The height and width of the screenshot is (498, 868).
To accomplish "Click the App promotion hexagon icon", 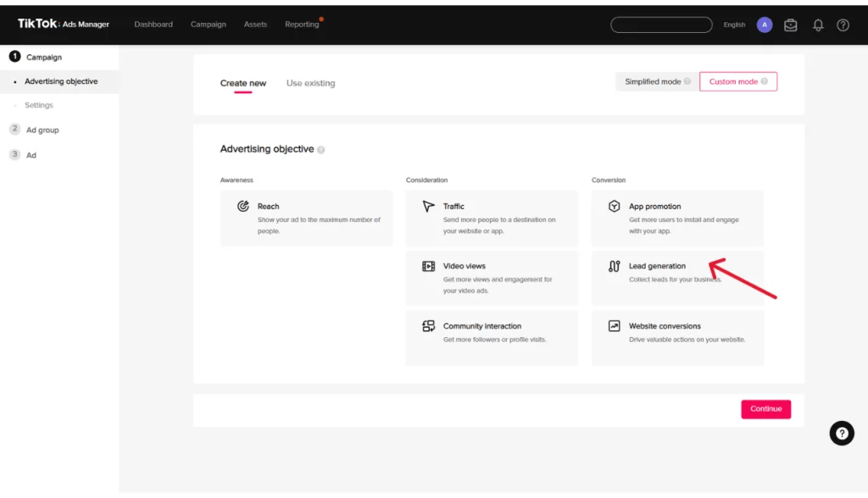I will pos(614,207).
